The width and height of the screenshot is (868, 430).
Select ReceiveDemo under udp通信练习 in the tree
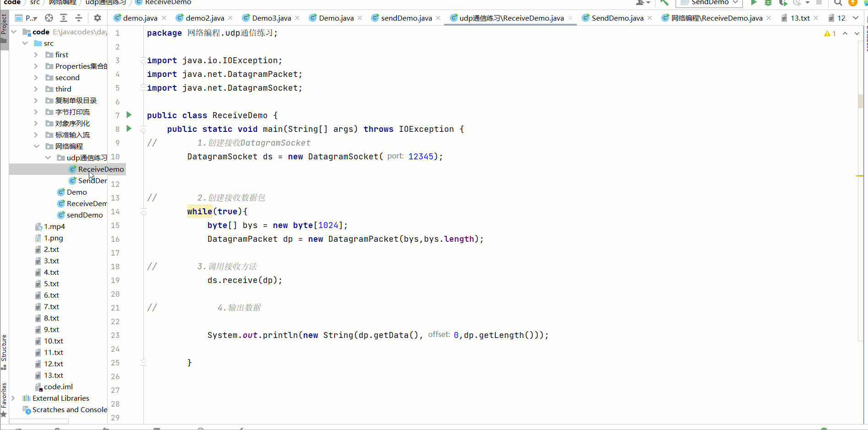(x=101, y=169)
